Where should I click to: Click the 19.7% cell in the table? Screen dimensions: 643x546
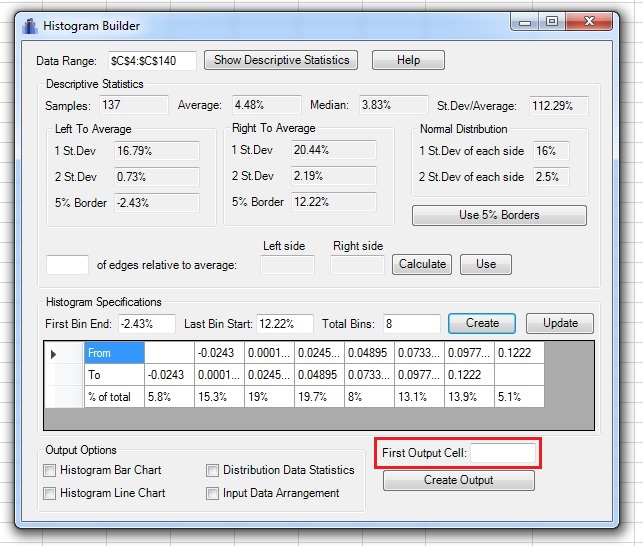pyautogui.click(x=319, y=397)
